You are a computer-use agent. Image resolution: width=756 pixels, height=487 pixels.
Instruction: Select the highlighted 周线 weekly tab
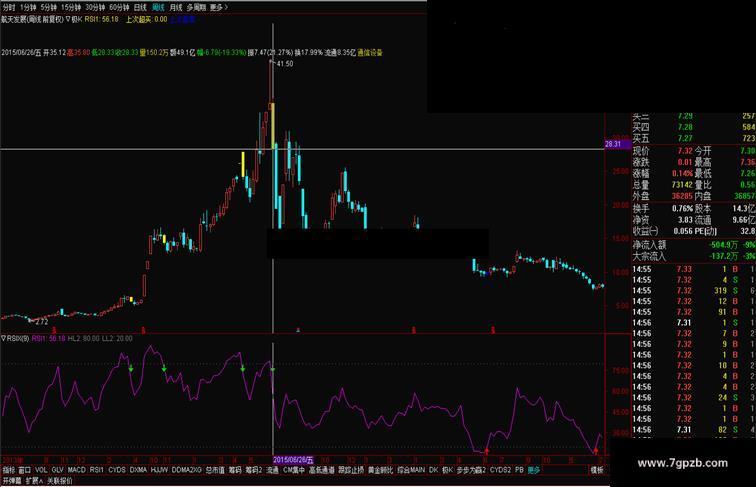pyautogui.click(x=158, y=7)
